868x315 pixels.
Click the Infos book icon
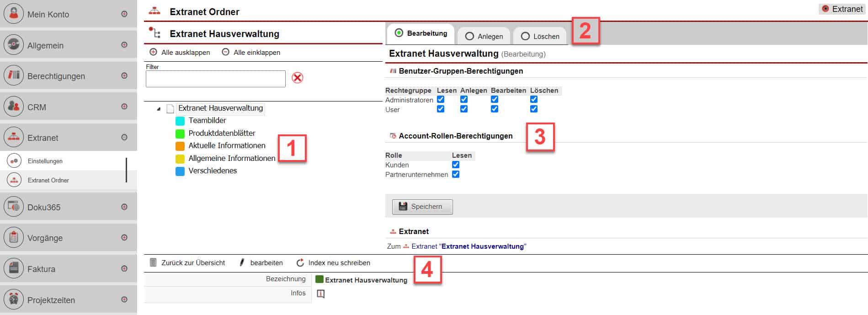point(320,294)
